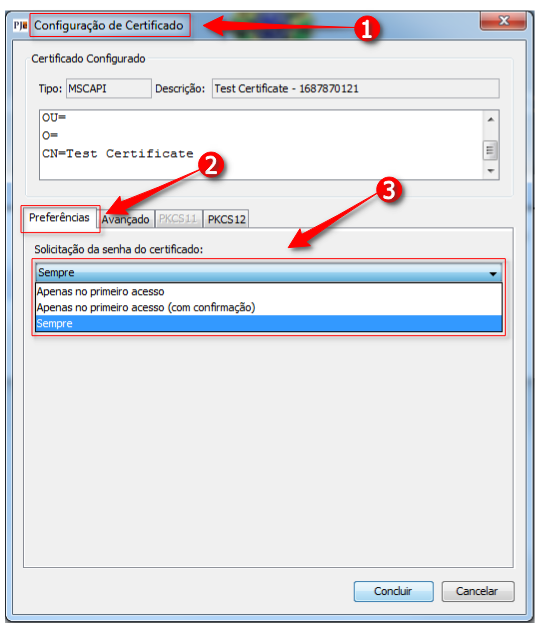Click the scrollbar thumb in certificate details
The image size is (540, 628).
click(x=490, y=150)
